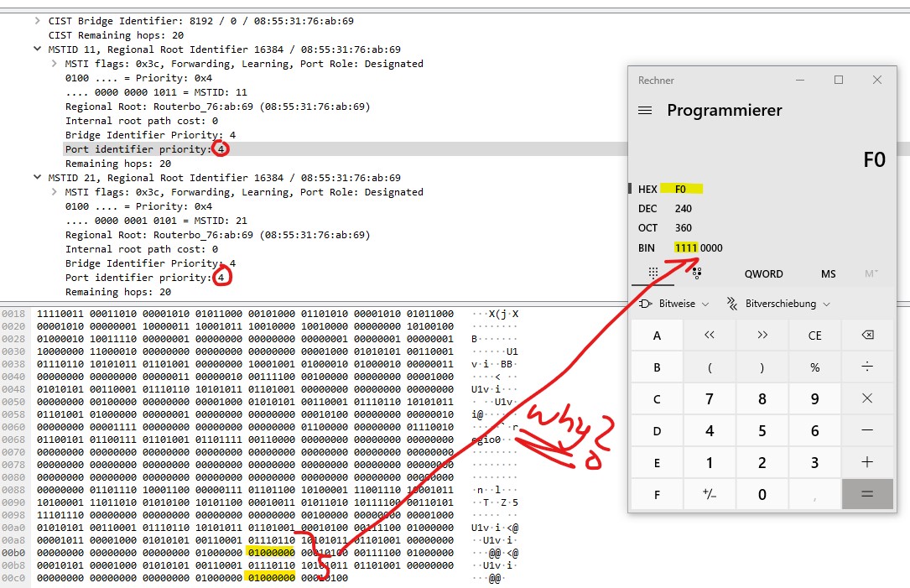Click the CE clear entry key

[x=815, y=336]
